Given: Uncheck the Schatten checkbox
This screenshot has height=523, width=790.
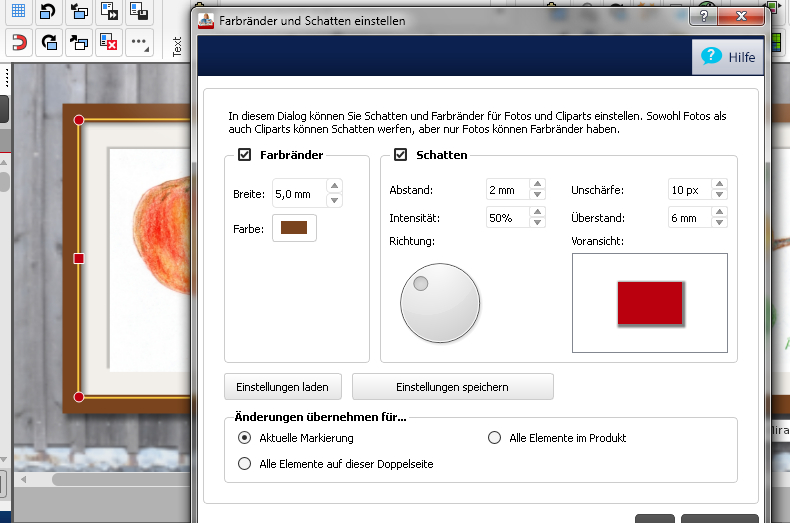Looking at the screenshot, I should (401, 155).
